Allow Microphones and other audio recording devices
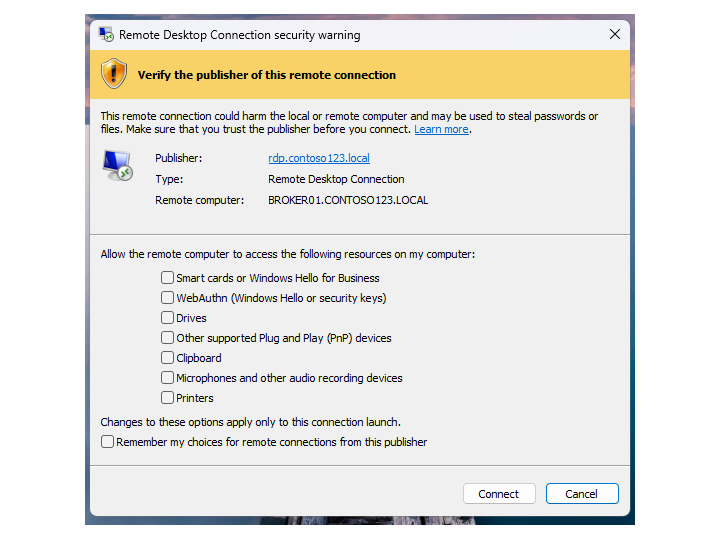Screen dimensions: 720x540 tap(168, 378)
